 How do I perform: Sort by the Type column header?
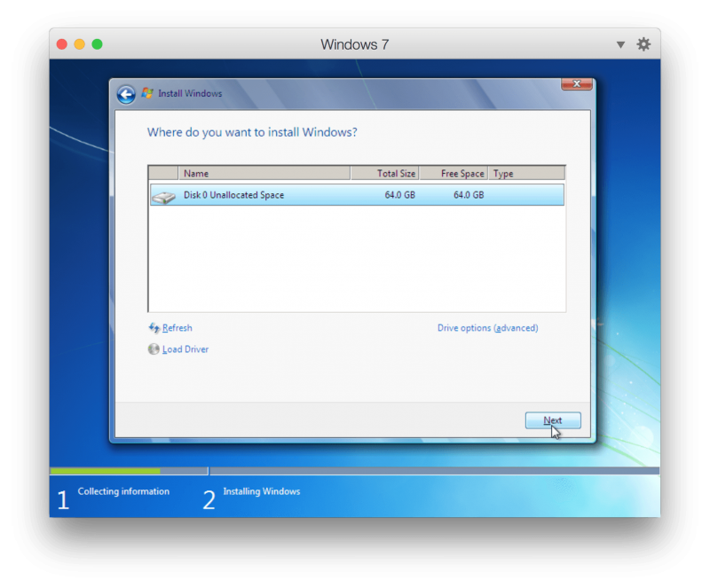point(526,173)
